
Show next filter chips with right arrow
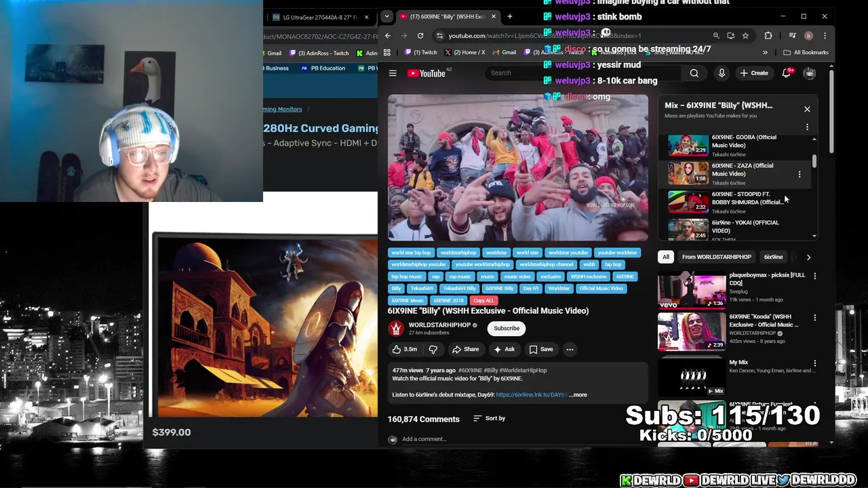pos(808,257)
